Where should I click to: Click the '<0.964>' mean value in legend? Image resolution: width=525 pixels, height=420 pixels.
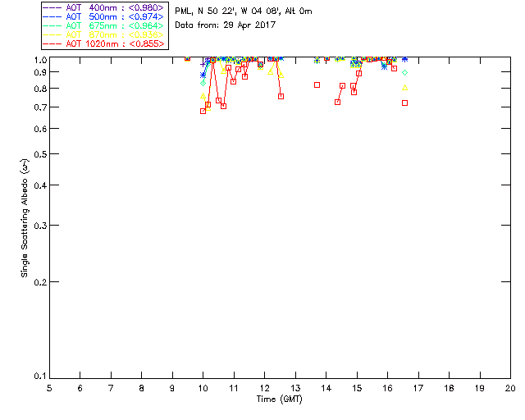[146, 25]
